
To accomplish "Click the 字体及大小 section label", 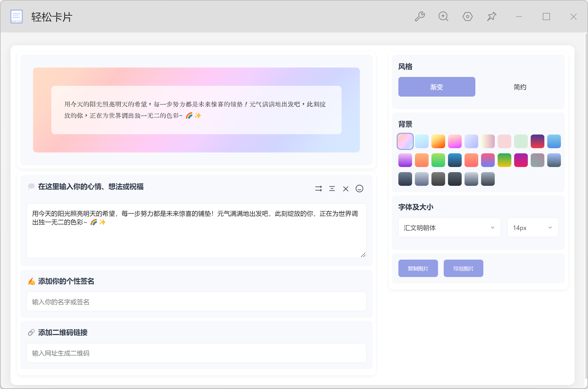I will point(416,207).
